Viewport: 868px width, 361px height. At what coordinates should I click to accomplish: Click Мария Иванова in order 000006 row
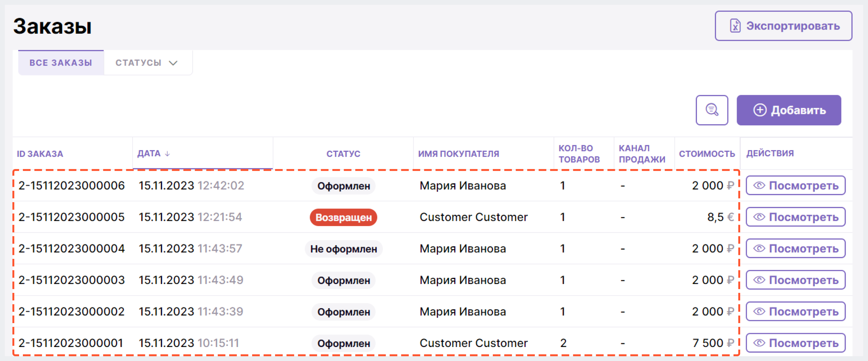463,186
